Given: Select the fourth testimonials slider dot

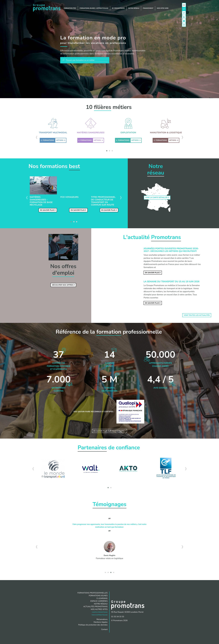Looking at the screenshot, I should pyautogui.click(x=113, y=572).
